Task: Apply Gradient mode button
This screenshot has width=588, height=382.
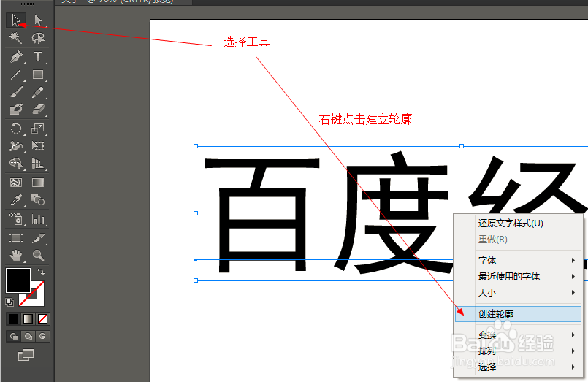Action: click(28, 319)
